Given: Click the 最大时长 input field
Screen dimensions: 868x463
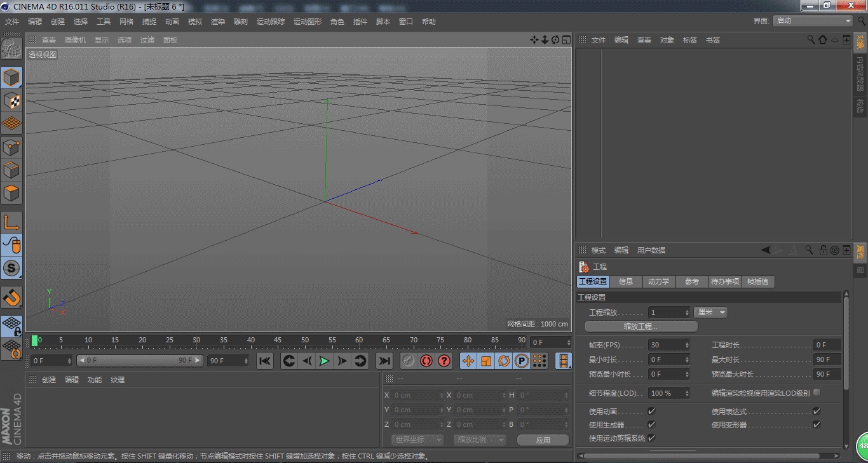Looking at the screenshot, I should click(x=827, y=359).
